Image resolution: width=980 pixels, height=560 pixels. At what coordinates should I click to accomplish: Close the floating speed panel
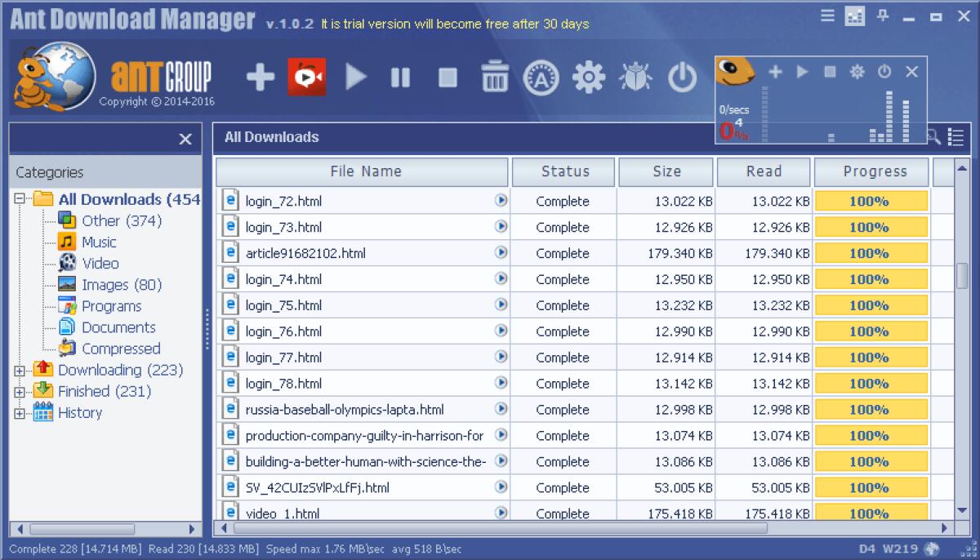coord(911,72)
